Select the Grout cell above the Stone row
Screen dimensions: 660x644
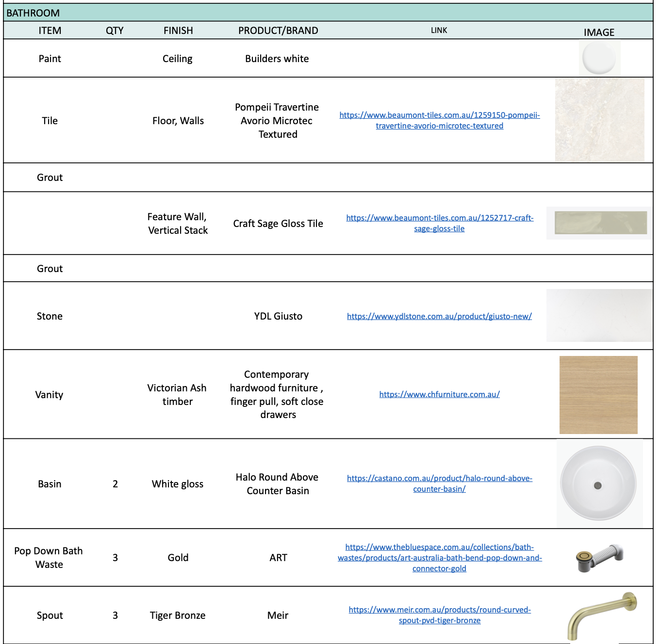pos(50,269)
